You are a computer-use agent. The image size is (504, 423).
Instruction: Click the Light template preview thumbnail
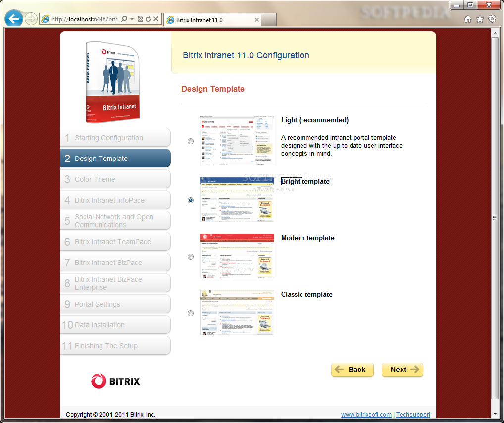(x=237, y=141)
